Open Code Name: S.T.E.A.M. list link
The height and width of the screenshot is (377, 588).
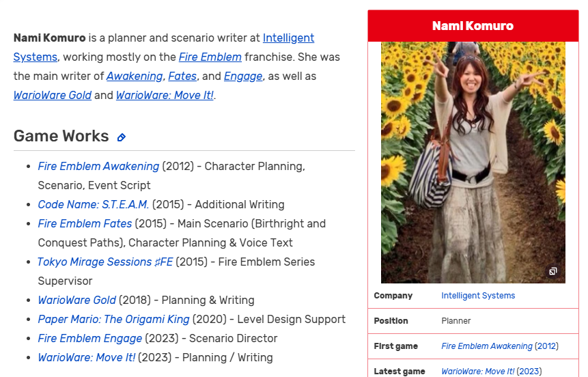coord(94,204)
